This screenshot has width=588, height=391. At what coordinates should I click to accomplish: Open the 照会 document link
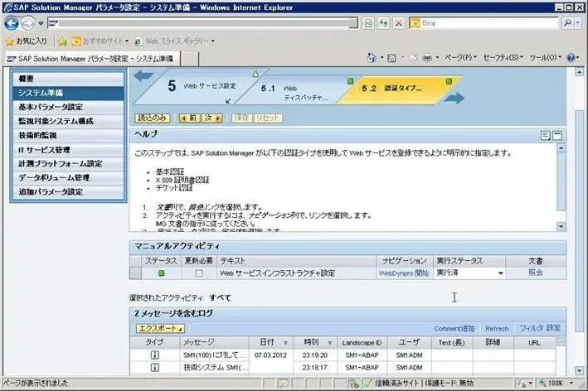(x=536, y=273)
